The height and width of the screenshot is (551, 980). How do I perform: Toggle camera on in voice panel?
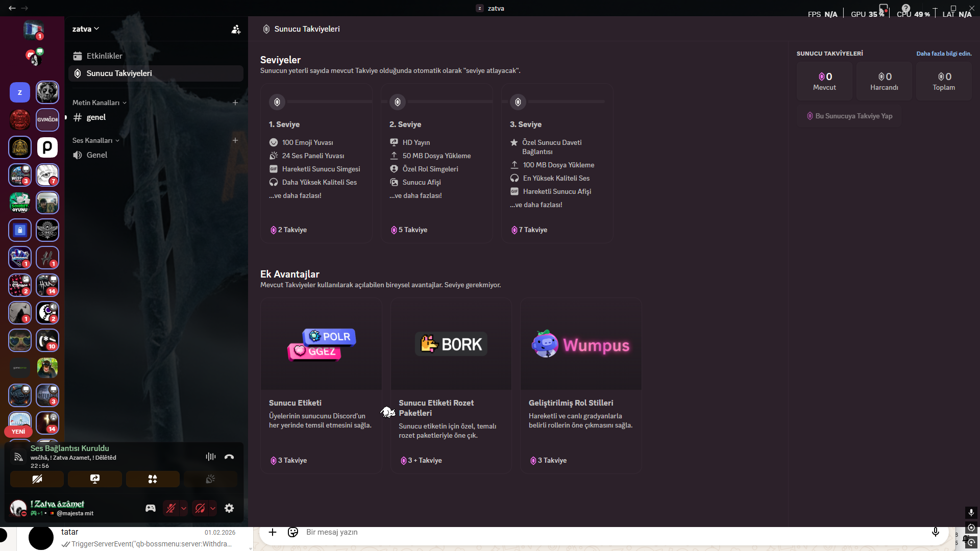(x=37, y=479)
